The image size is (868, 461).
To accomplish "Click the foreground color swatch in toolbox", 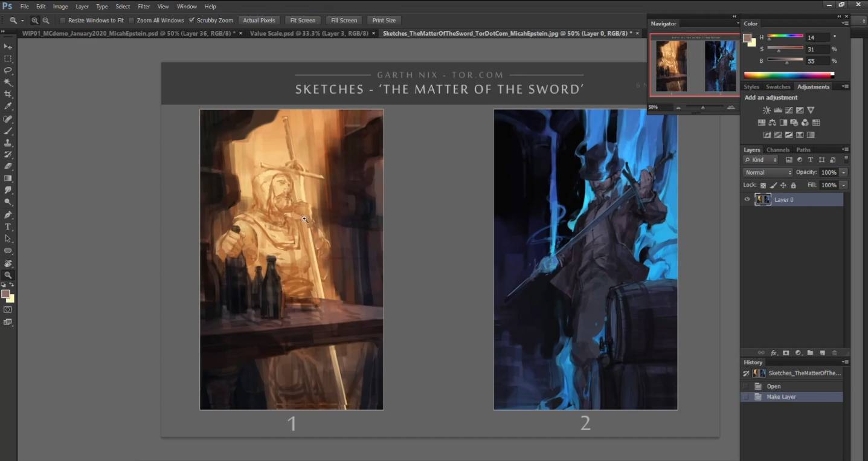I will coord(5,294).
